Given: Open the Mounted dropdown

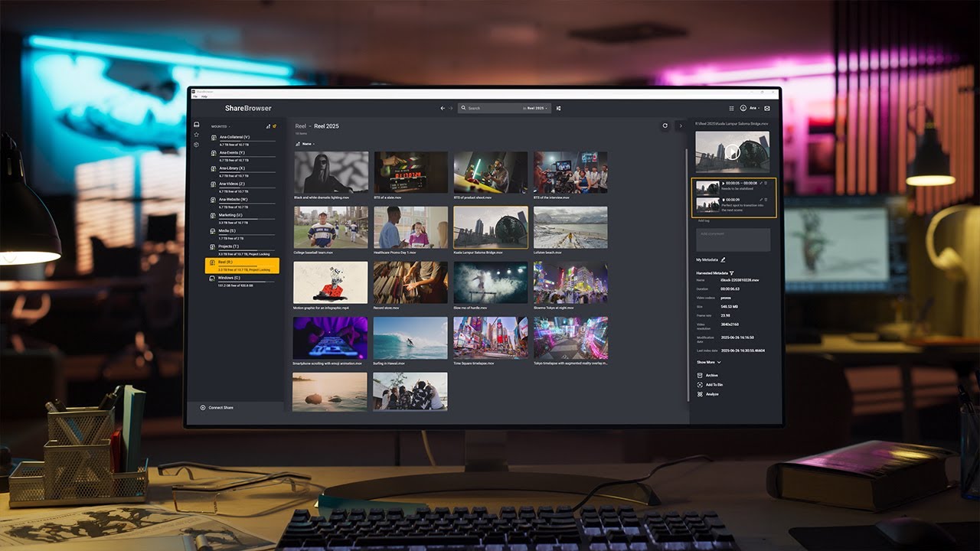Looking at the screenshot, I should pos(221,126).
